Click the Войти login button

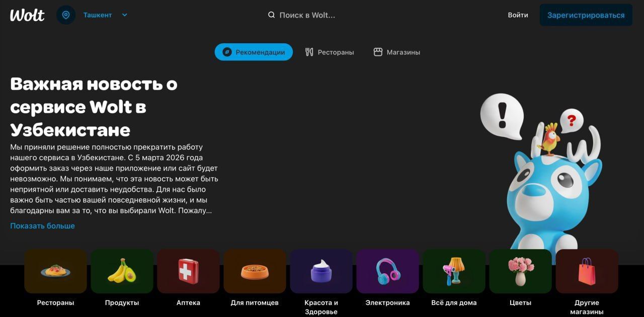click(518, 15)
